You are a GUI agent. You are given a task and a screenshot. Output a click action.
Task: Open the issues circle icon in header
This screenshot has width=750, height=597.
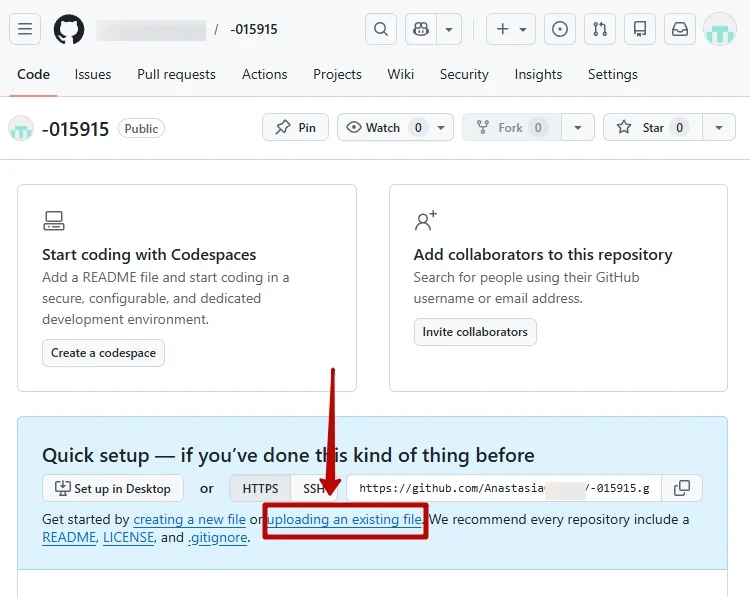(560, 29)
